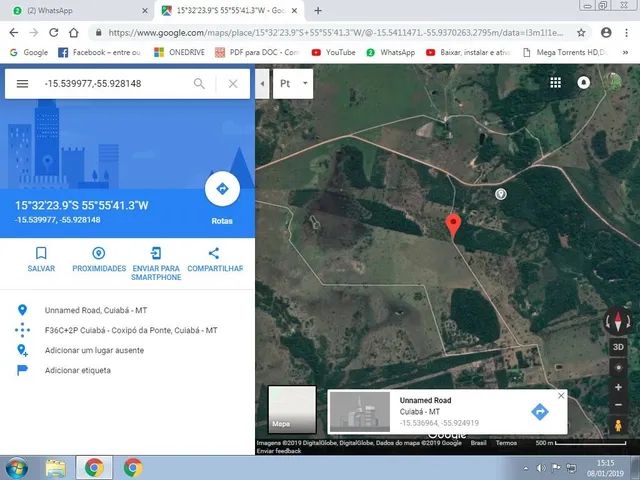Toggle 3D view on the map
Image resolution: width=640 pixels, height=480 pixels.
pos(618,347)
